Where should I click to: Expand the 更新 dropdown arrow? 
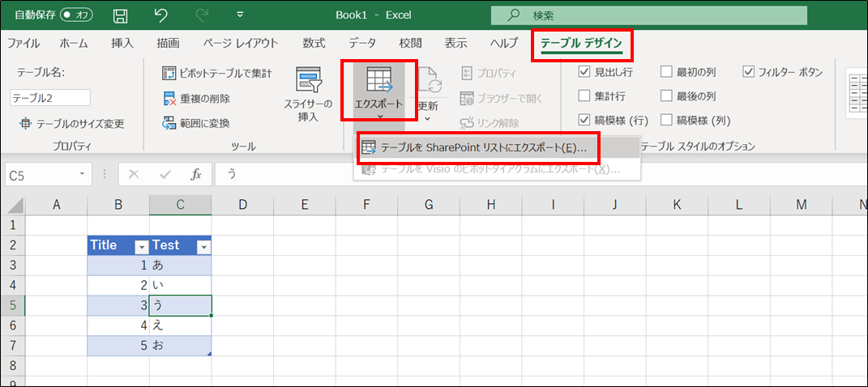[427, 117]
